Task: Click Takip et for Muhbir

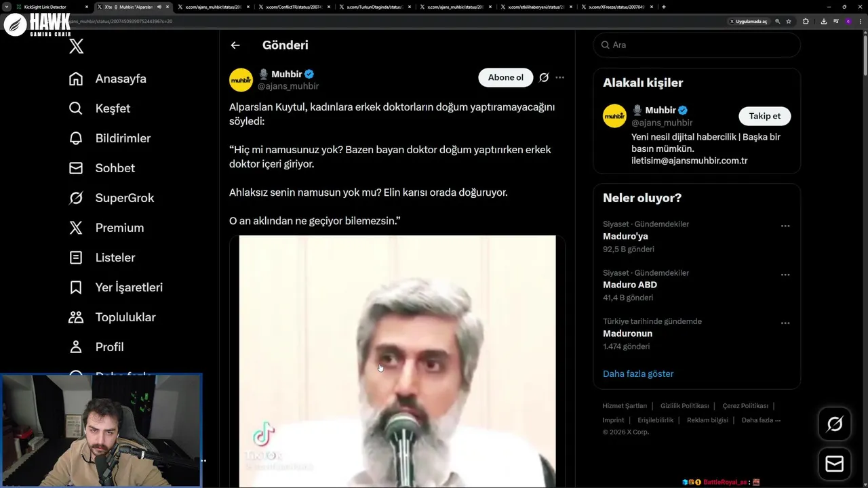Action: click(764, 116)
